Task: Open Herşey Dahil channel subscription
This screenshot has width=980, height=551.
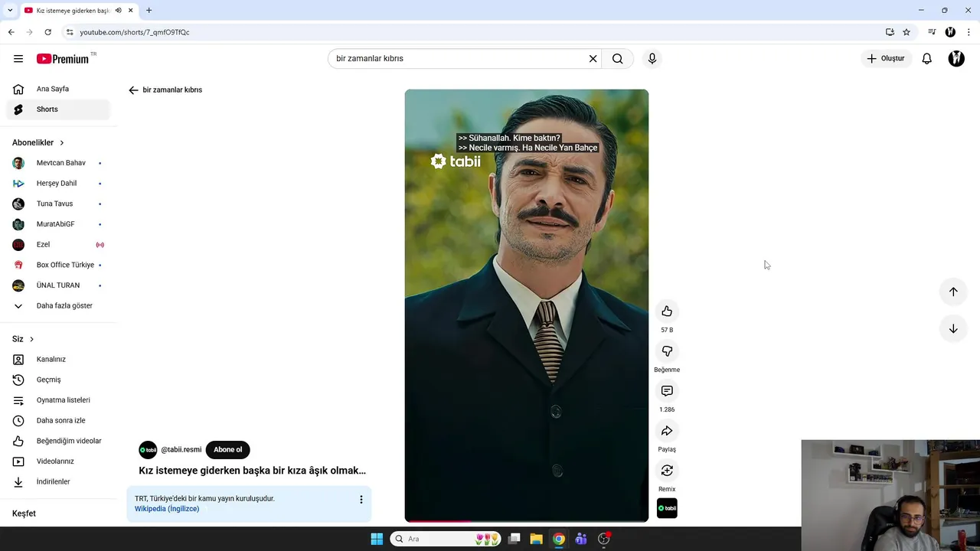Action: 58,184
